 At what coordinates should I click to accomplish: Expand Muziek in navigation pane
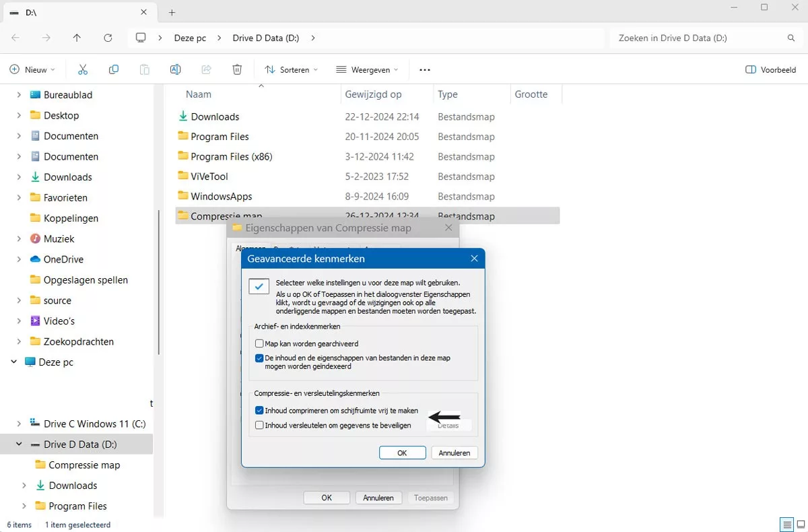click(x=19, y=239)
